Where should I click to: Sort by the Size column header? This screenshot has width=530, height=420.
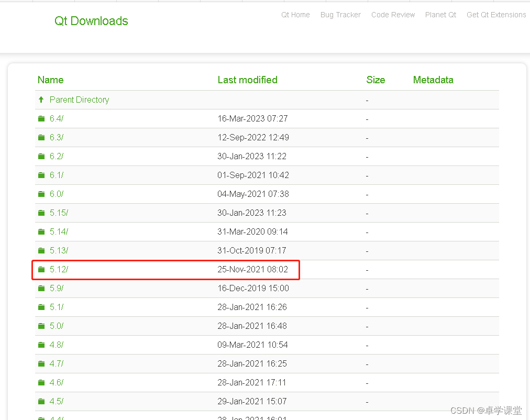376,80
